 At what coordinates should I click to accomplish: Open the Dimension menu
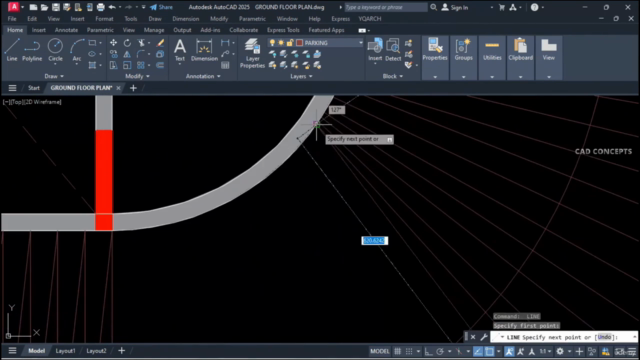click(186, 19)
